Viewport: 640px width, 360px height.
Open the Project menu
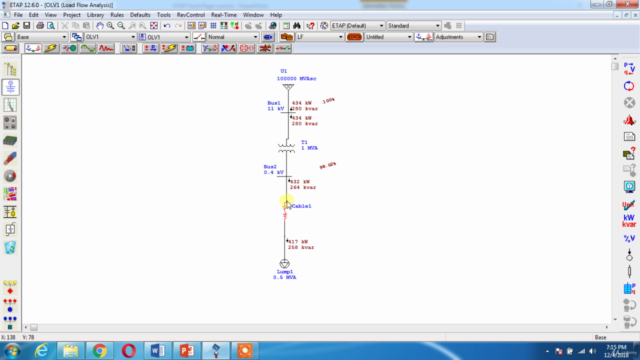pyautogui.click(x=71, y=15)
